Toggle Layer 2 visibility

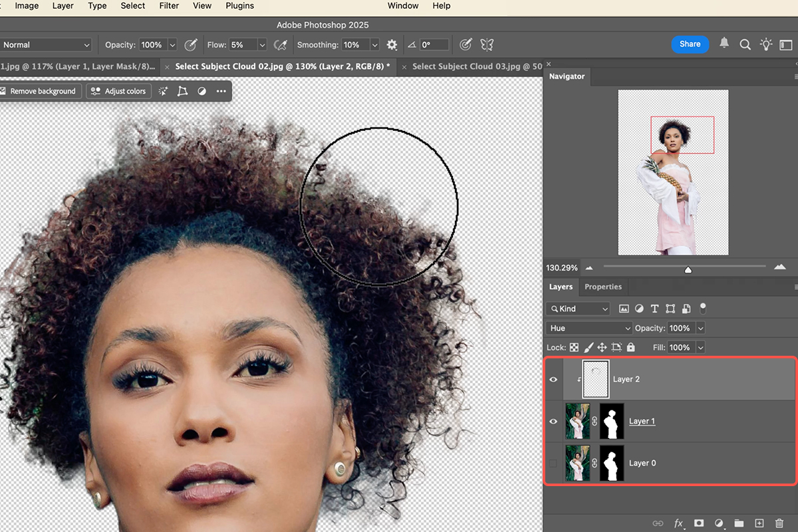(553, 378)
